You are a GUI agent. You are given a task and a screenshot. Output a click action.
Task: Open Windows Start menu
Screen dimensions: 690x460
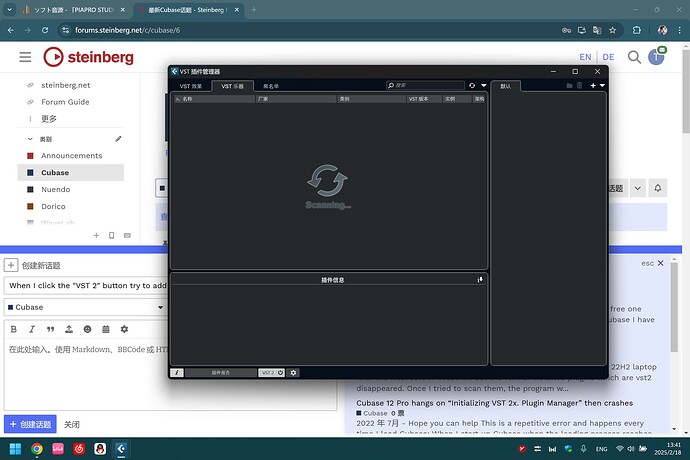(15, 449)
